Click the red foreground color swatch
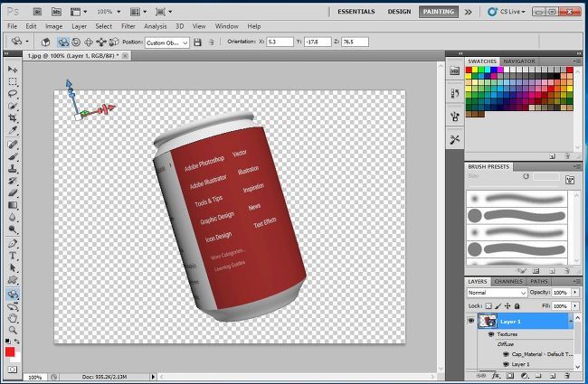The image size is (588, 384). [10, 351]
